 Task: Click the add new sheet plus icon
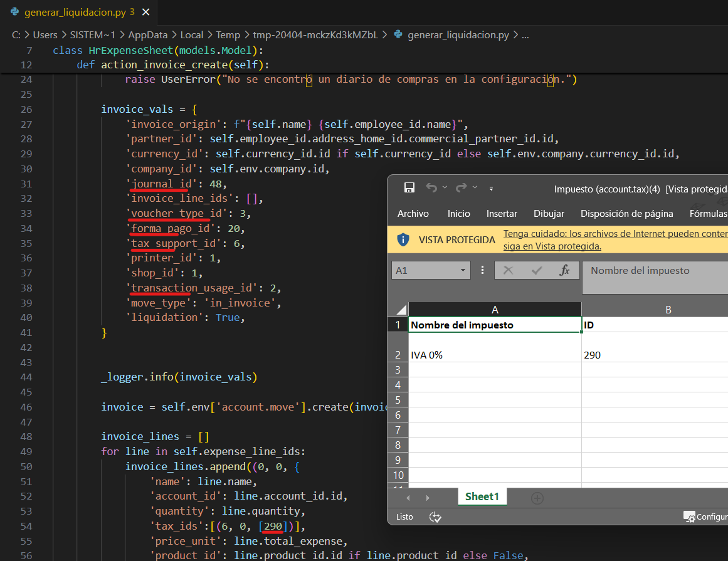click(537, 498)
